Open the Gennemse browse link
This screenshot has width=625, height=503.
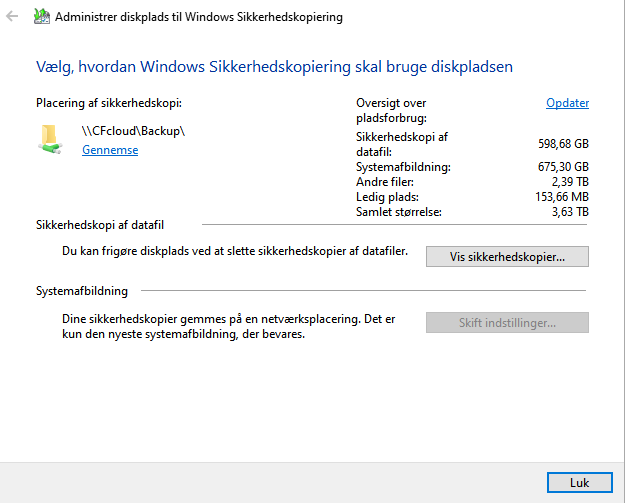pyautogui.click(x=110, y=150)
